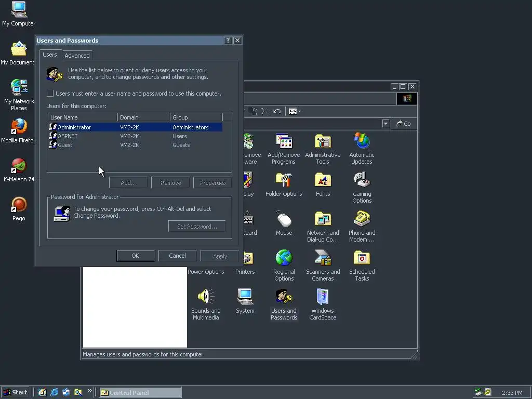Click the tray icon beside the clock

click(x=487, y=392)
